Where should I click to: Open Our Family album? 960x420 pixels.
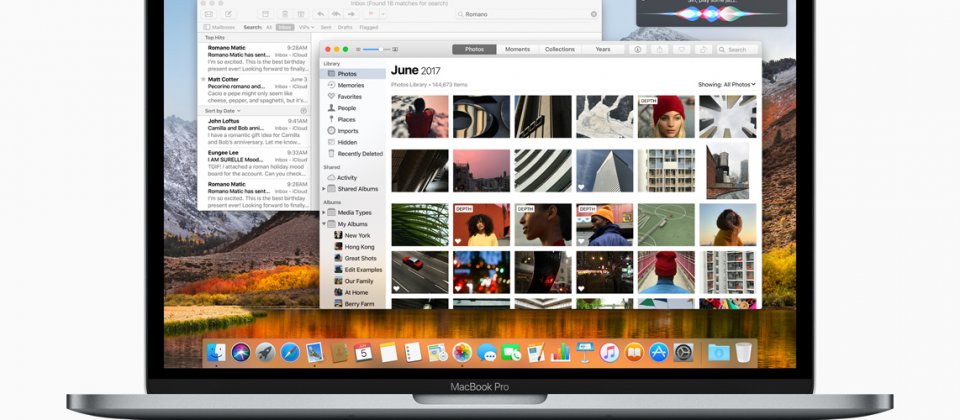click(353, 281)
